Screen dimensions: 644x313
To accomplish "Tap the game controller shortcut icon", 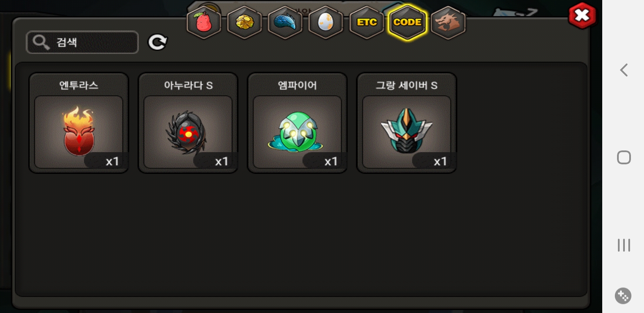I will pyautogui.click(x=623, y=296).
